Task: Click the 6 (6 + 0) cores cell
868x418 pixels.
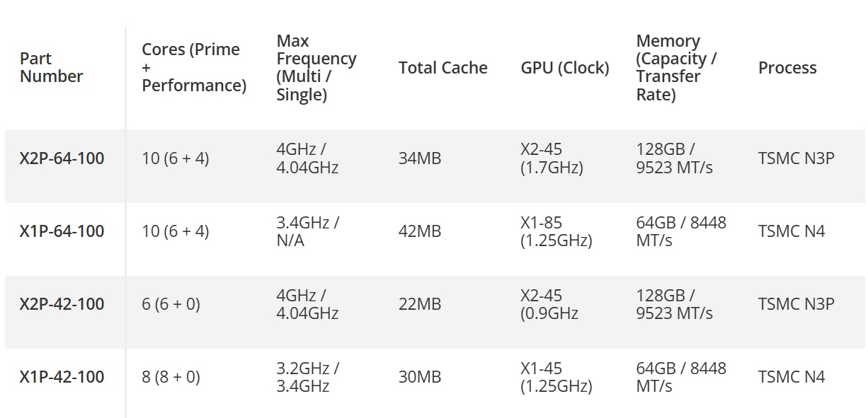Action: 171,304
